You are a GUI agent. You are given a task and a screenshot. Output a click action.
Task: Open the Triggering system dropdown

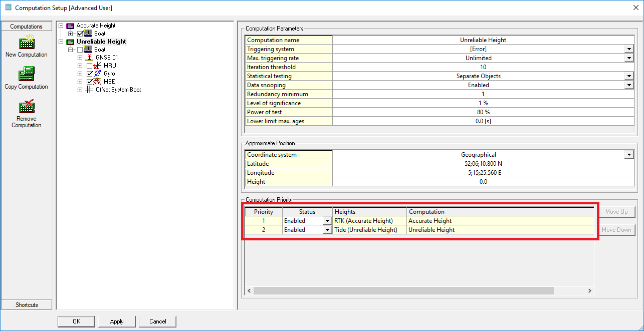coord(629,49)
